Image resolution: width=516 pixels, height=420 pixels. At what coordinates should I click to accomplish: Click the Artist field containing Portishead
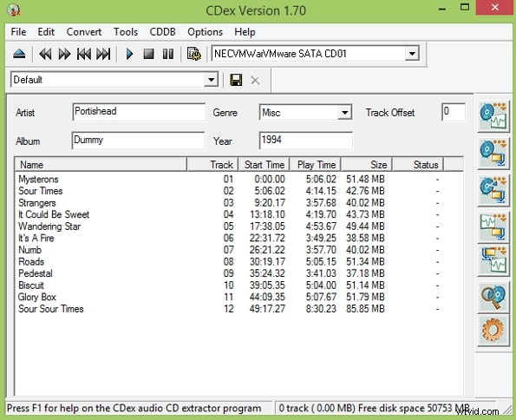tap(139, 112)
